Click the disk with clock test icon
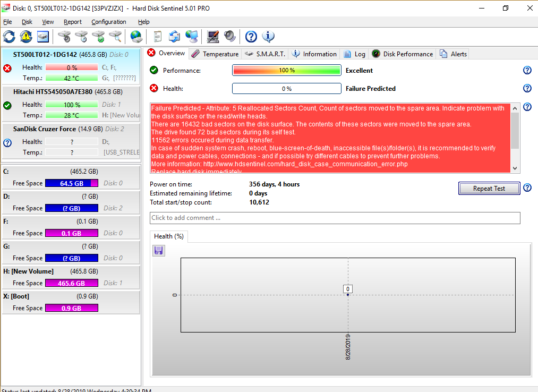This screenshot has width=538, height=392. 81,37
